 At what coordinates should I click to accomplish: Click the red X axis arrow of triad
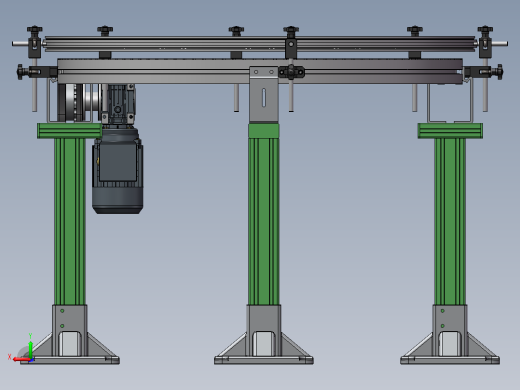21,359
